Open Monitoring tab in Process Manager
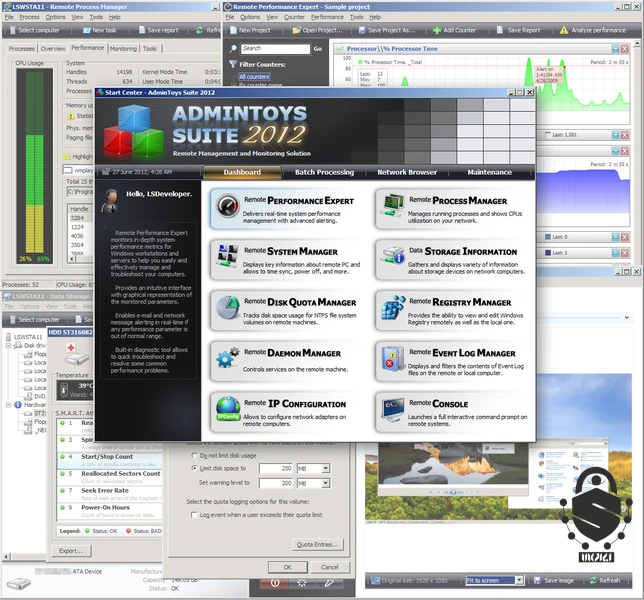Viewport: 644px width, 600px height. pos(123,48)
